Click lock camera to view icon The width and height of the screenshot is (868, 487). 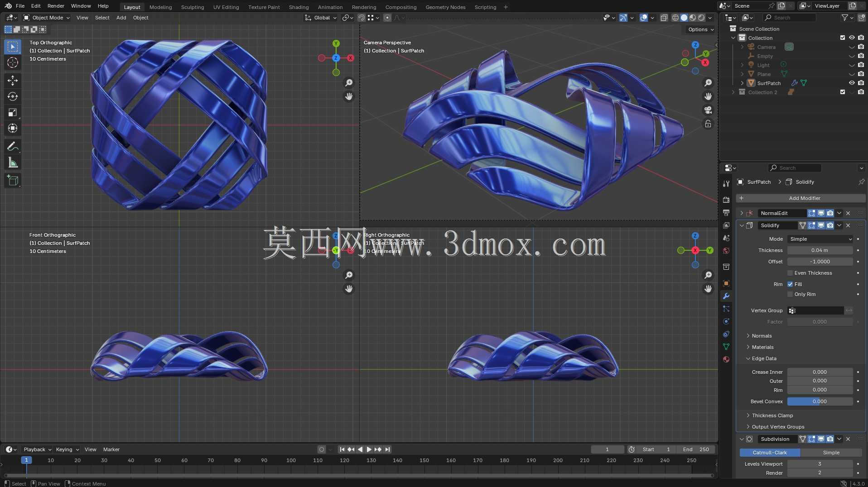tap(708, 124)
